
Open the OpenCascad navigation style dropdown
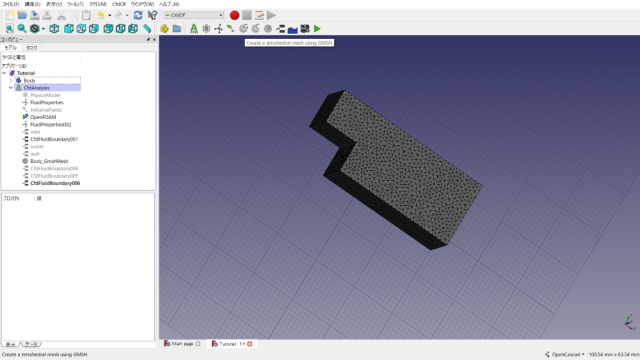coord(565,354)
